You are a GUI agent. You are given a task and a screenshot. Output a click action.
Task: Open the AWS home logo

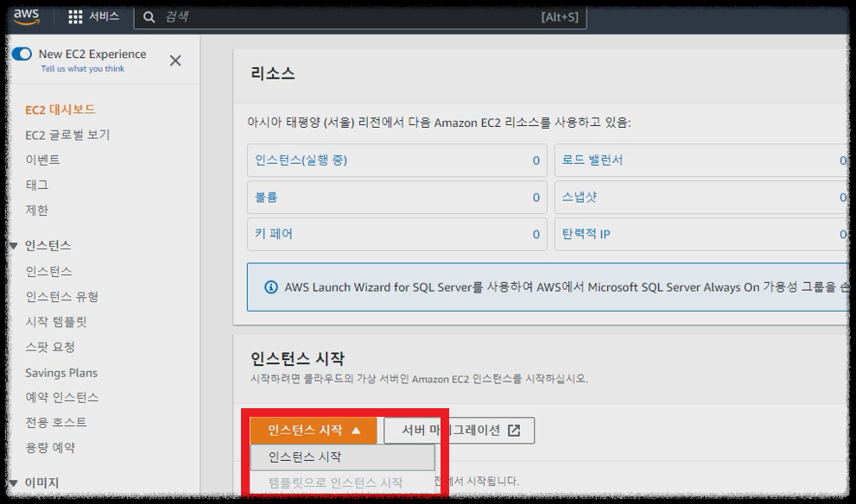26,16
